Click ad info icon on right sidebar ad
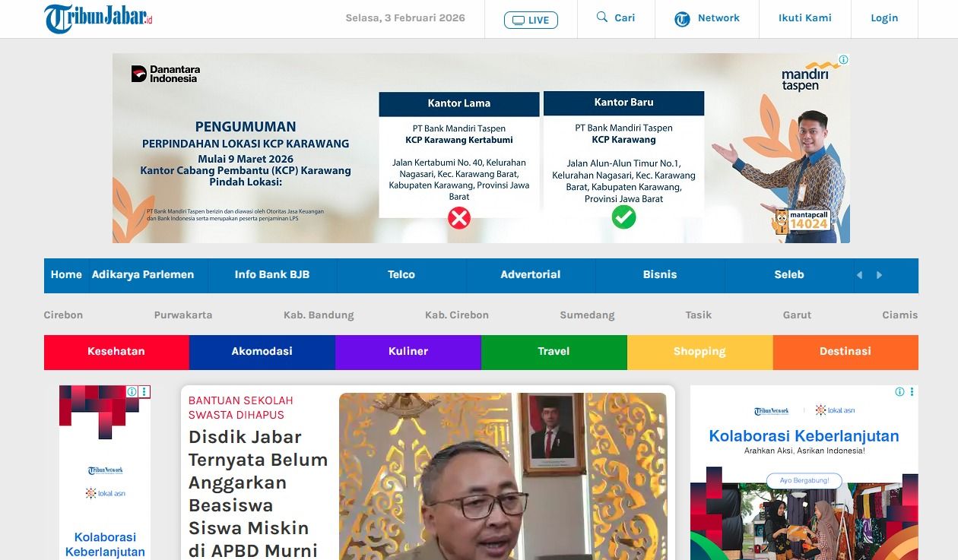 click(899, 391)
